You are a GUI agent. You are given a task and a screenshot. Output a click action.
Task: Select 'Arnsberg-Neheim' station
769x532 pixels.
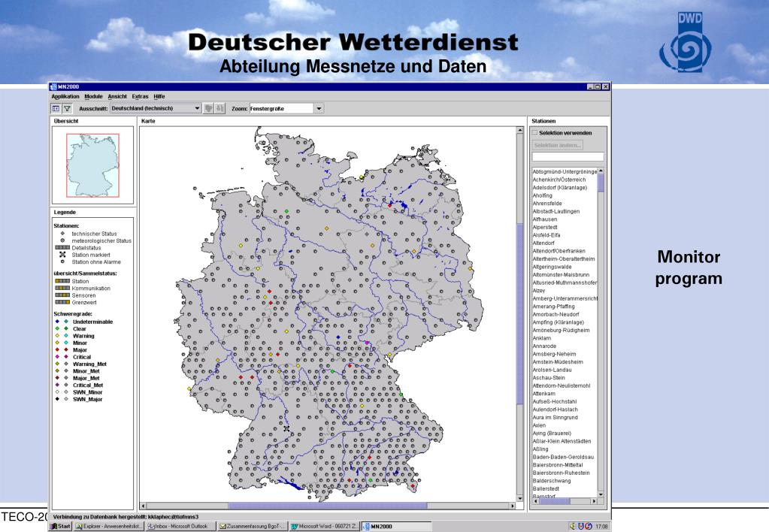[555, 354]
